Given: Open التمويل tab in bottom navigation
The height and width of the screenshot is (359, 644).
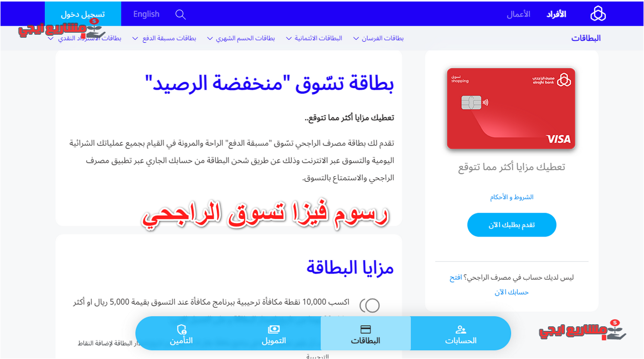Looking at the screenshot, I should coord(274,333).
